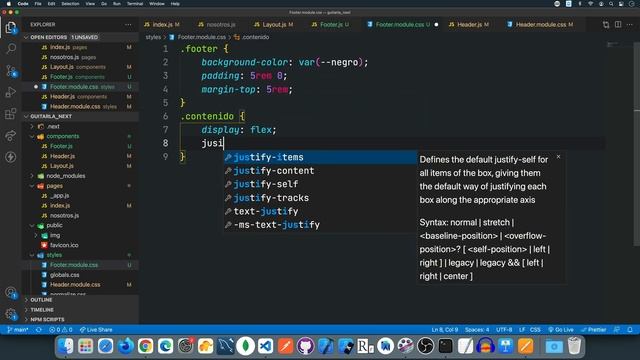Click the main branch indicator in status bar
Screen dimensions: 640x360
coord(18,329)
